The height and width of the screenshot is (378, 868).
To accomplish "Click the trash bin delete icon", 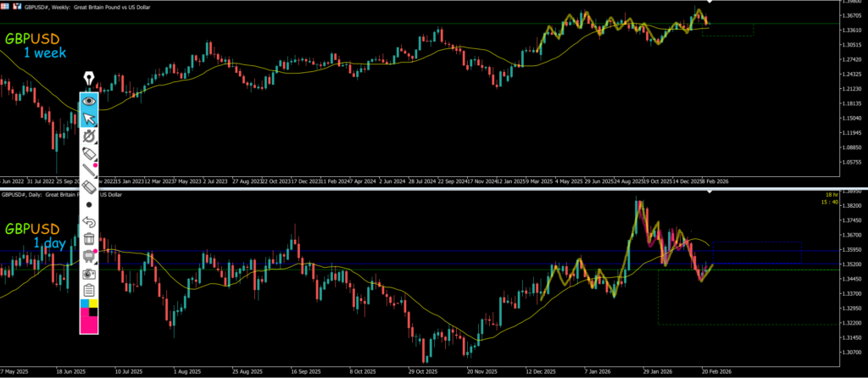I will (89, 239).
